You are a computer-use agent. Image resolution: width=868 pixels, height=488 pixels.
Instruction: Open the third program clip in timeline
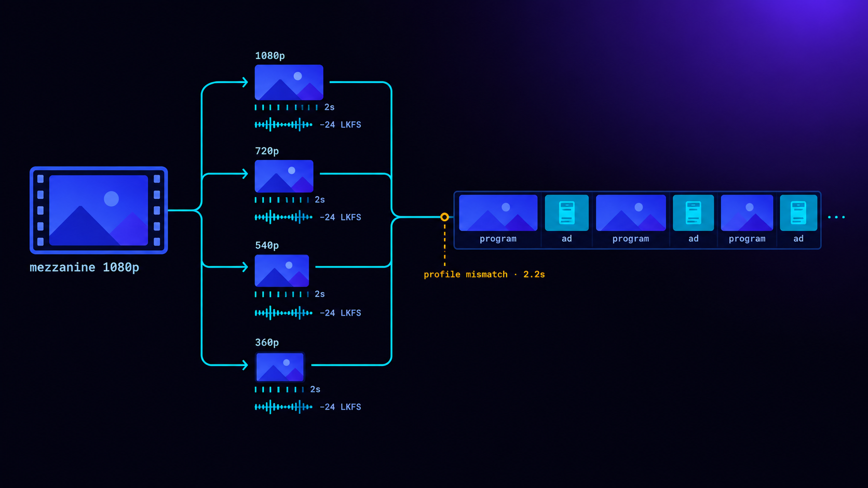(x=747, y=213)
